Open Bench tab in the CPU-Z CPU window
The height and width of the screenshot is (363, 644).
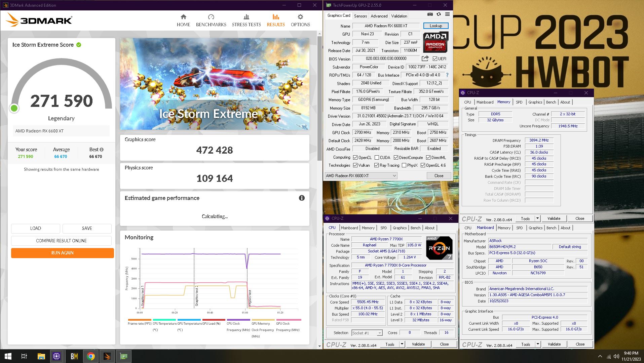click(415, 228)
